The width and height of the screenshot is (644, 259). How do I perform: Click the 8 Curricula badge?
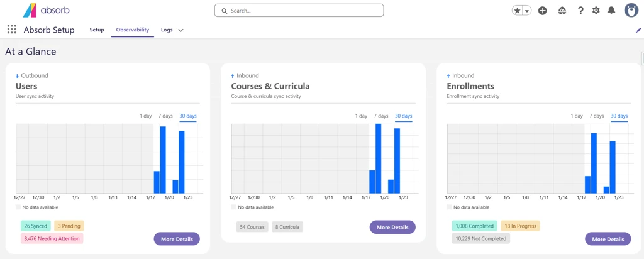pyautogui.click(x=287, y=227)
